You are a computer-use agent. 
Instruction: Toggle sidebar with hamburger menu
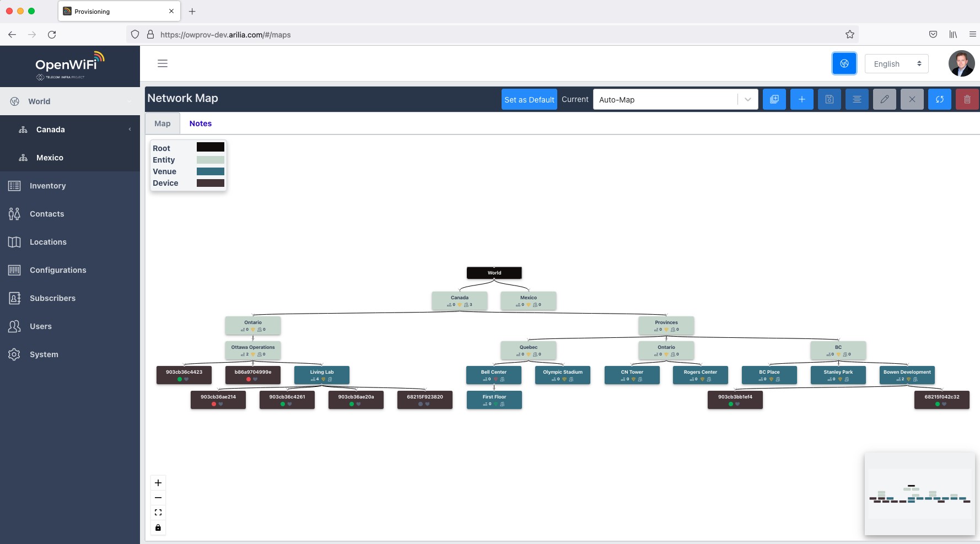[163, 63]
